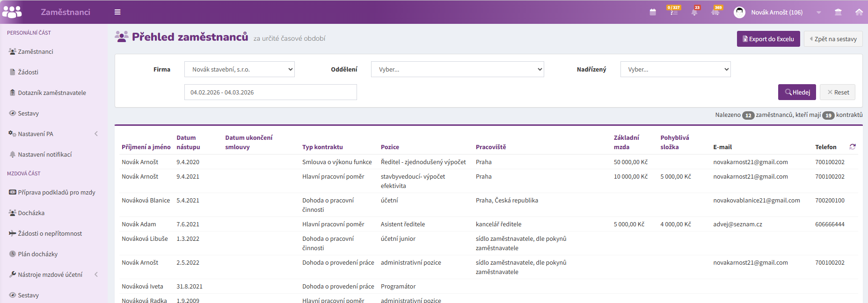Click the people icon beside Docházka
This screenshot has width=868, height=303.
coord(13,213)
